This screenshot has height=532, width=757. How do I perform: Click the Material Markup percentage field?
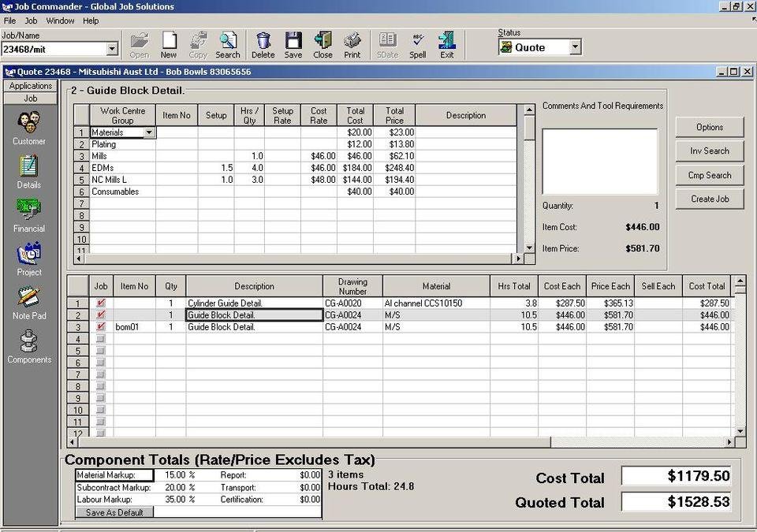coord(173,475)
